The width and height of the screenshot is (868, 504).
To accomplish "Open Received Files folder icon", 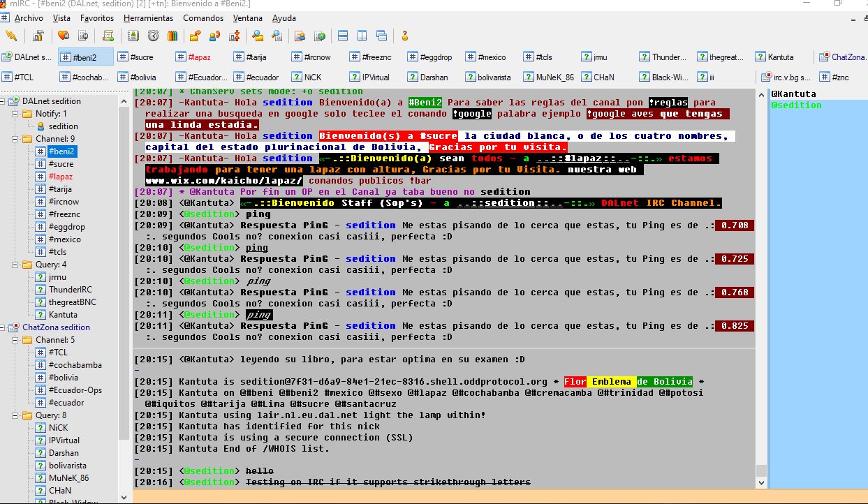I will pos(258,36).
